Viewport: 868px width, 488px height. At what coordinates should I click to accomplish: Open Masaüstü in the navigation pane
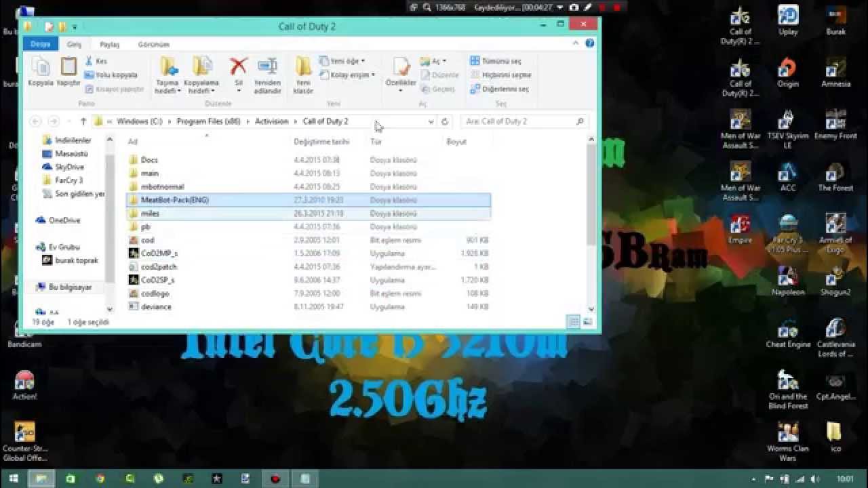point(65,154)
